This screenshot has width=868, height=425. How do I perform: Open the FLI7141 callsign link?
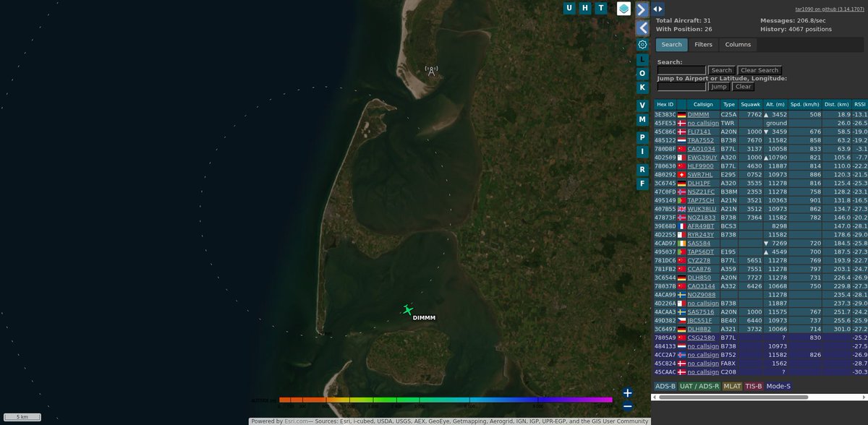[x=699, y=132]
